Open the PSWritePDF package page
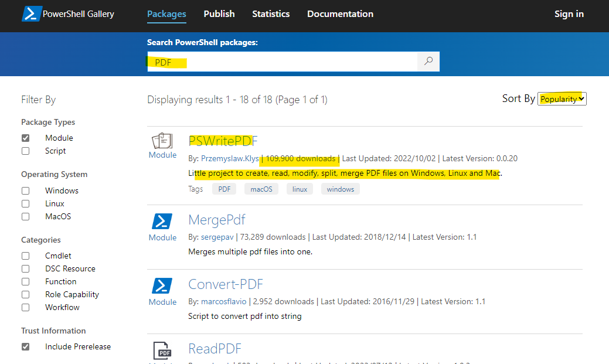Image resolution: width=609 pixels, height=364 pixels. (223, 141)
